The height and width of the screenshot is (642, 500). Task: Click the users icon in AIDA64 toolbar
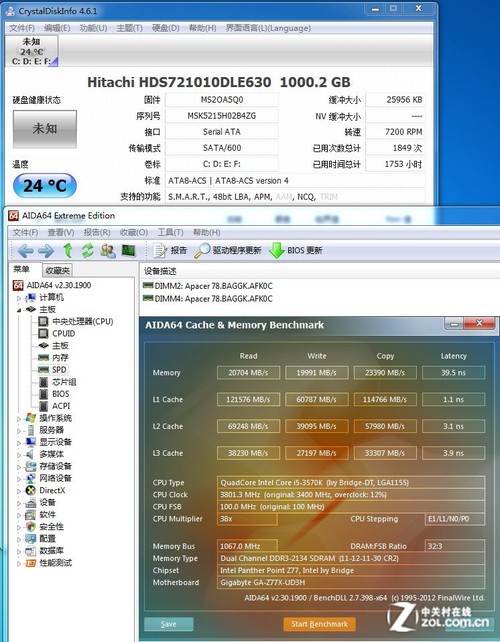(x=108, y=251)
